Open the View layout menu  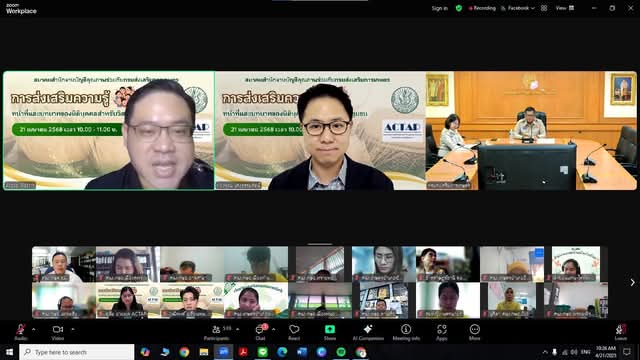(x=565, y=8)
